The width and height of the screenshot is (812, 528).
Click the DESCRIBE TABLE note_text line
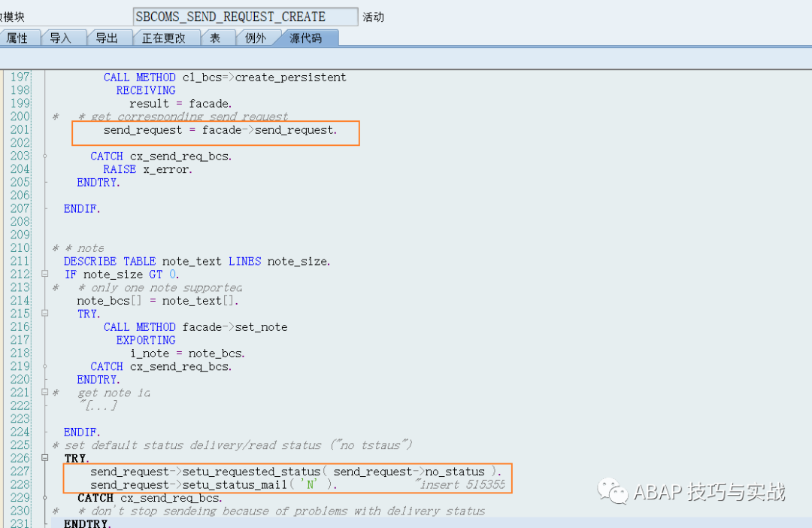197,261
